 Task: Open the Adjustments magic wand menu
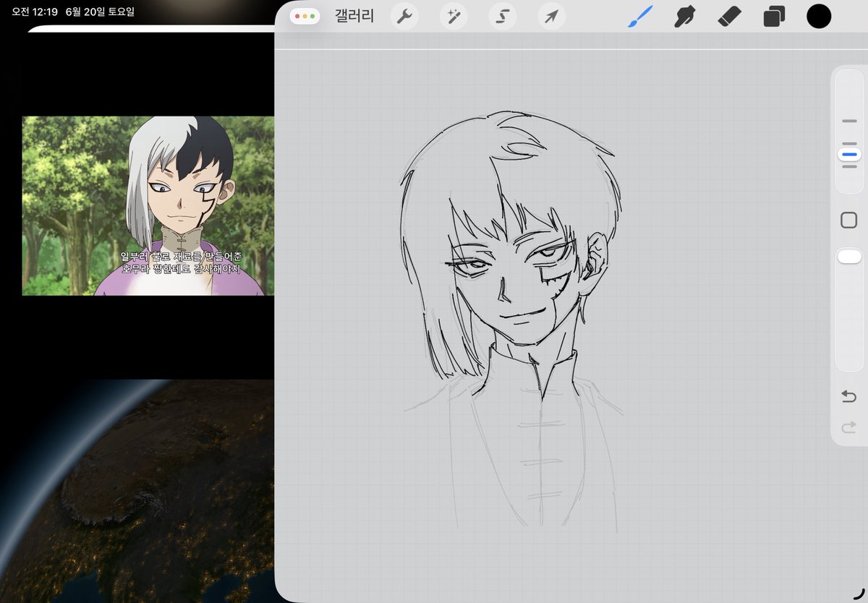pyautogui.click(x=454, y=16)
